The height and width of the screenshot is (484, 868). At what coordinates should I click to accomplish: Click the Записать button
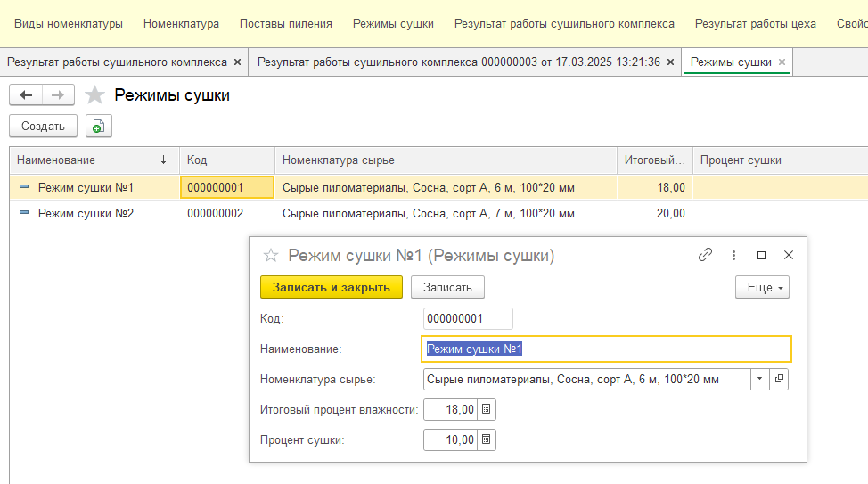(447, 287)
